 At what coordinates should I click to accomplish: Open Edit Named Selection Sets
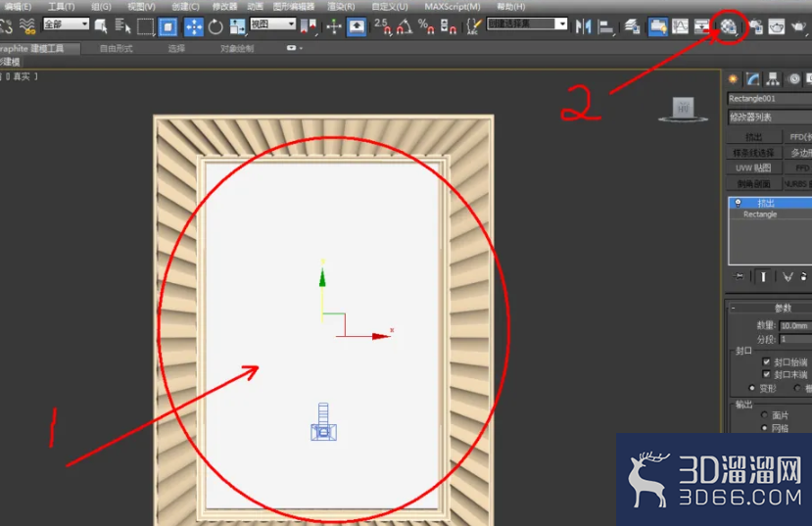[x=473, y=26]
